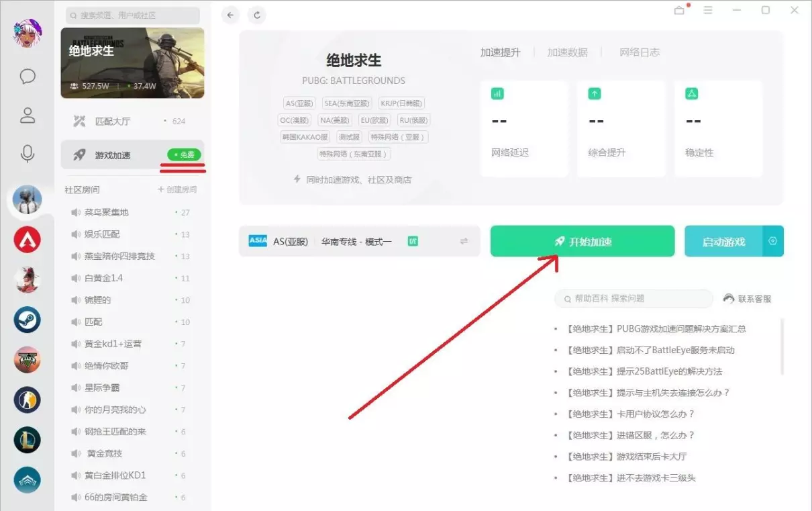
Task: Click the green upward arrow boost icon
Action: 595,93
